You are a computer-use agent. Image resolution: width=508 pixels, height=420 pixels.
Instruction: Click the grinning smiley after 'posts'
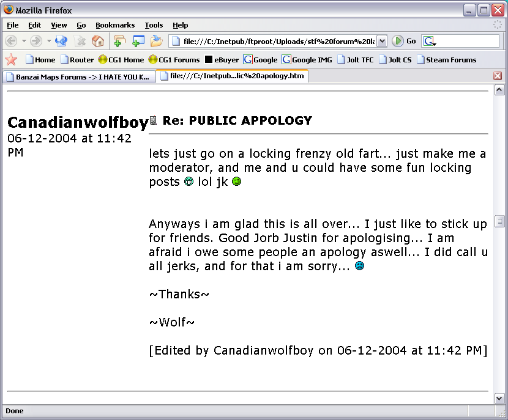189,182
